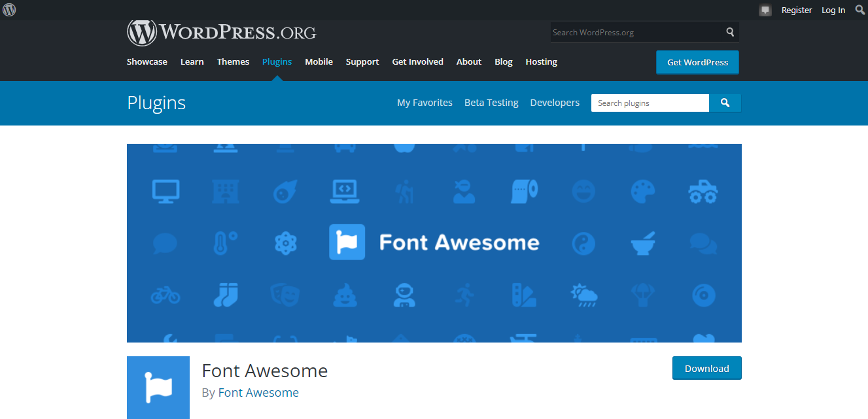Click the Font Awesome flag plugin icon
Image resolution: width=868 pixels, height=419 pixels.
158,388
